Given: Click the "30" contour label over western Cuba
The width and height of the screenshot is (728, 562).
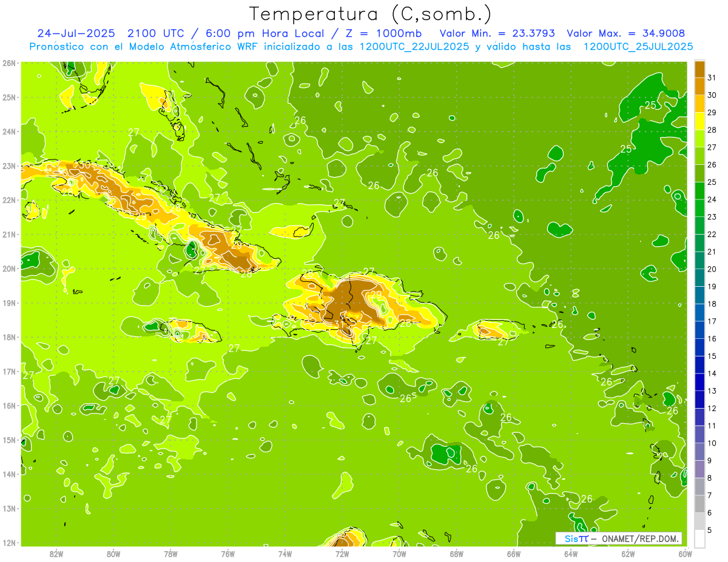Looking at the screenshot, I should 85,165.
